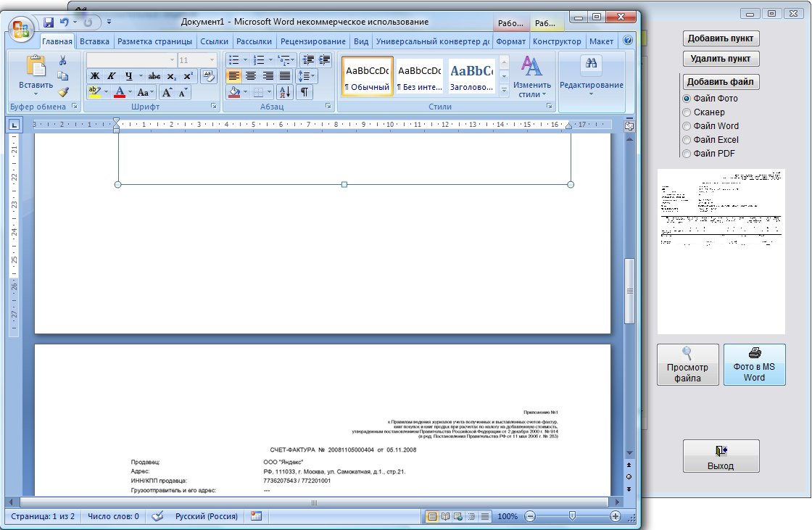Viewport: 812px width, 530px height.
Task: Select the Файл Word radio option
Action: pyautogui.click(x=687, y=126)
